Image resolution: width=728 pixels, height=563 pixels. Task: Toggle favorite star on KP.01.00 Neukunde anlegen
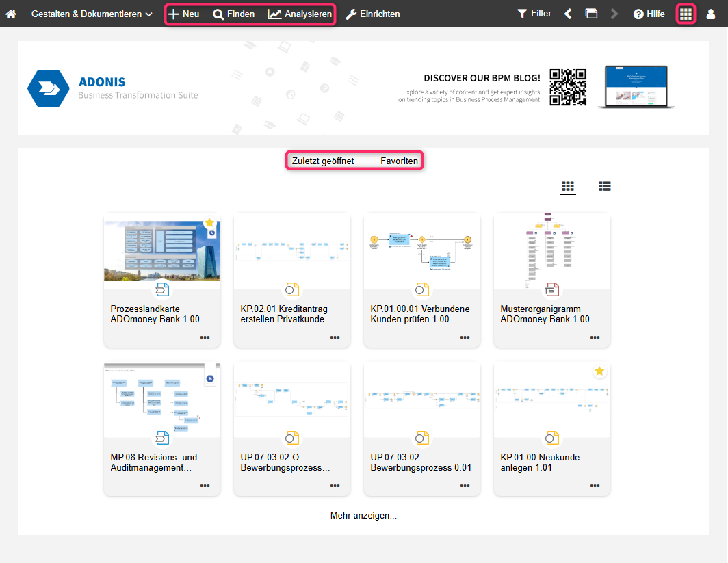(x=599, y=371)
